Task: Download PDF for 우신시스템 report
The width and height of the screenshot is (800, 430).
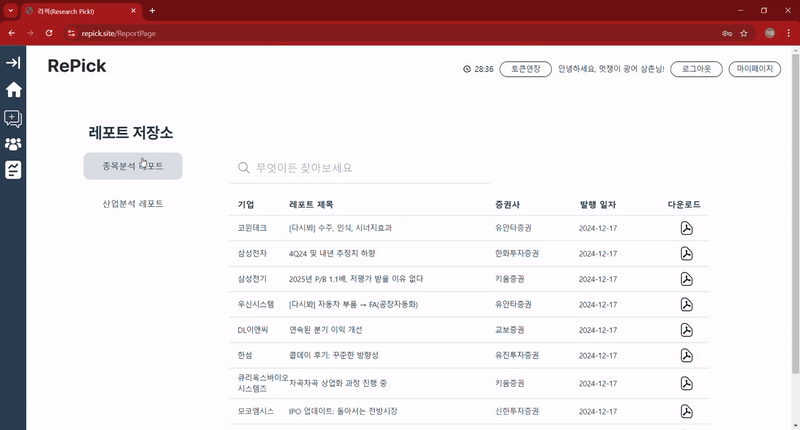Action: pyautogui.click(x=686, y=305)
